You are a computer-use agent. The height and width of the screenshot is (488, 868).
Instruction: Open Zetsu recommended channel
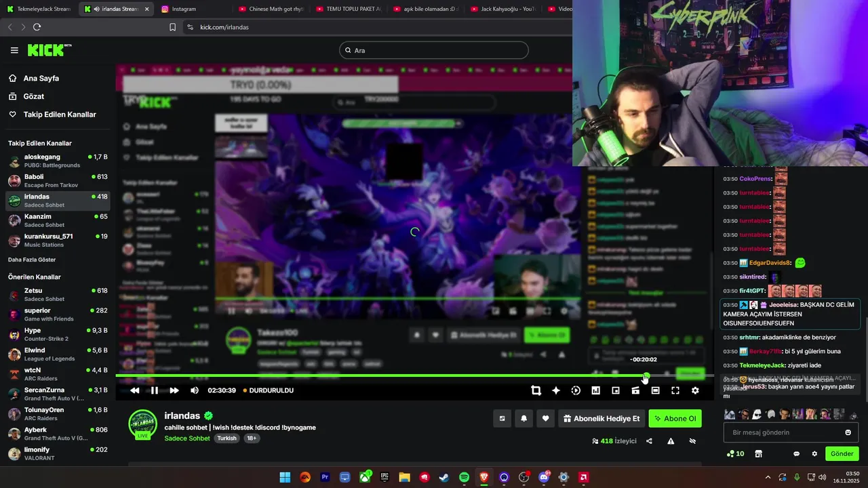tap(58, 295)
